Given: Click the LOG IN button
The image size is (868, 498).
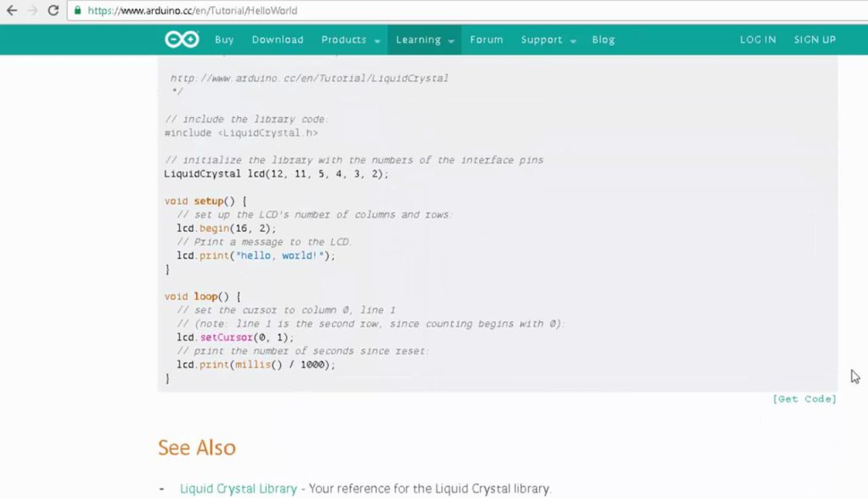Looking at the screenshot, I should 758,39.
